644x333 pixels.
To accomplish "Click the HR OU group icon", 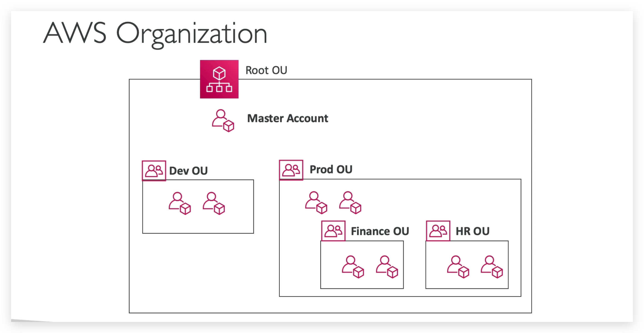I will point(438,231).
